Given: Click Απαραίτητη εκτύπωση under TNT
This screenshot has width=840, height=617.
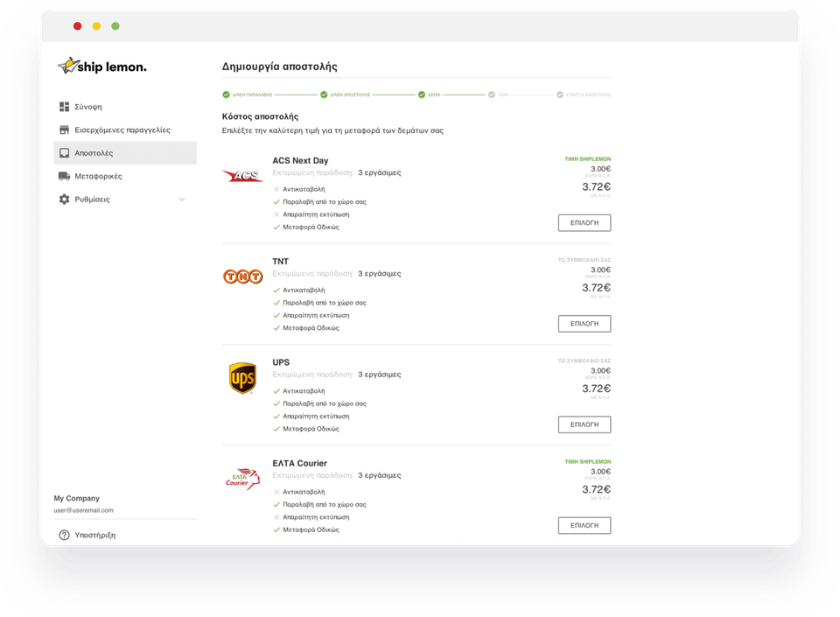Looking at the screenshot, I should pyautogui.click(x=316, y=315).
